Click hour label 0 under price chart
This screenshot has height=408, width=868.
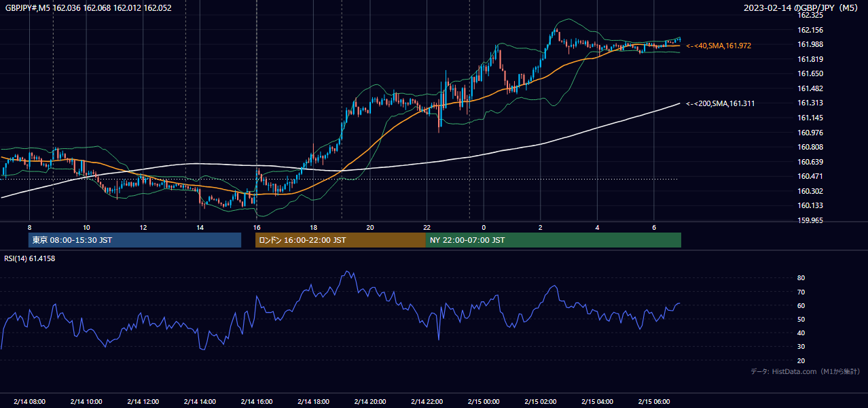[484, 227]
